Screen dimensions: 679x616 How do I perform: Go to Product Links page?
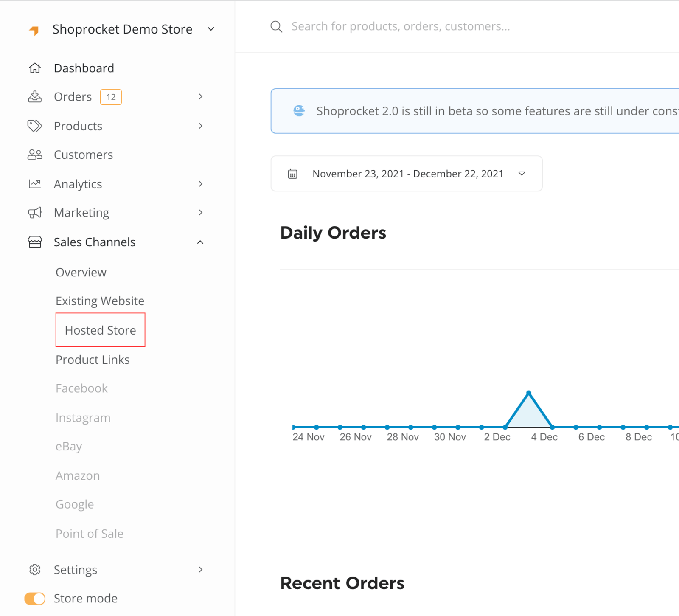point(93,360)
